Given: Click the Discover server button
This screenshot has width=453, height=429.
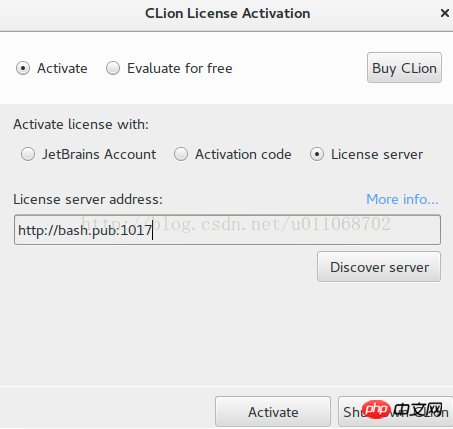Looking at the screenshot, I should (379, 267).
